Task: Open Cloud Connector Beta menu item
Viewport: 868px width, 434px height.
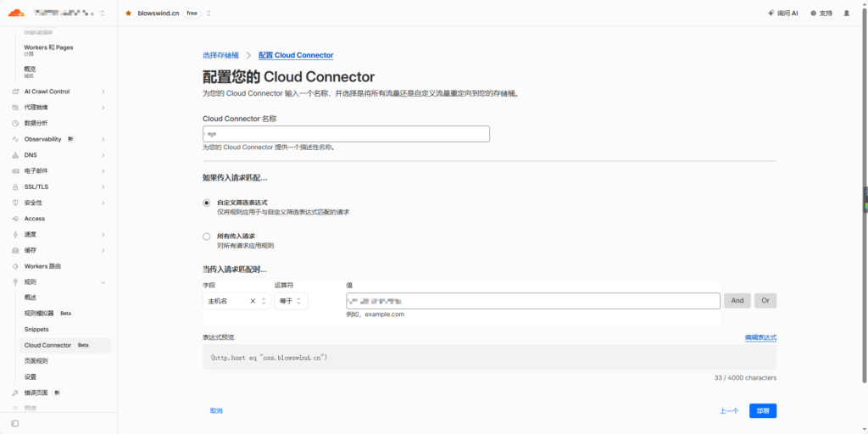Action: point(64,345)
